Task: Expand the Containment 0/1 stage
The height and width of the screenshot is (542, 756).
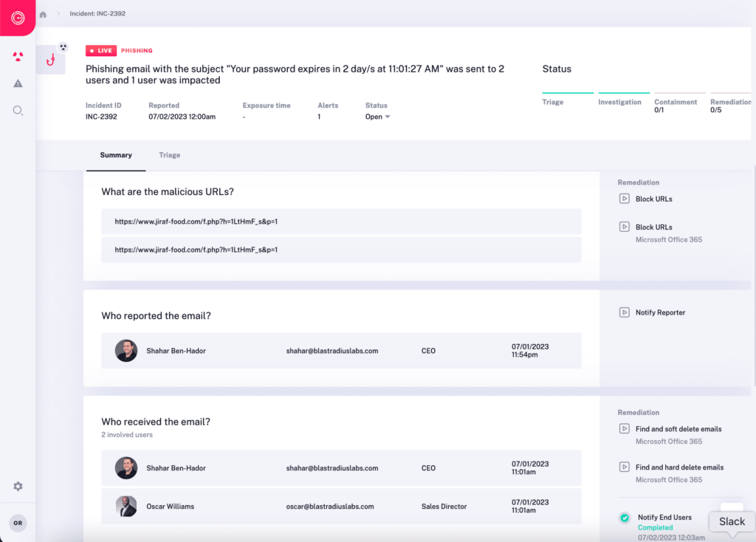Action: click(x=675, y=106)
